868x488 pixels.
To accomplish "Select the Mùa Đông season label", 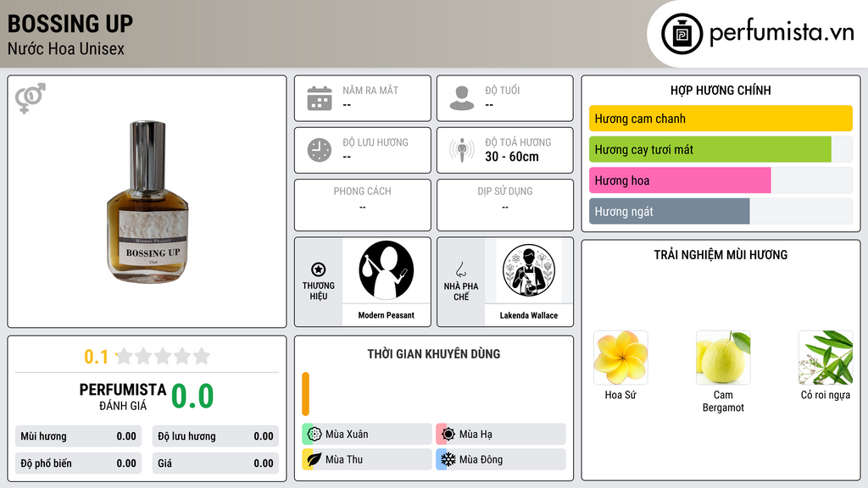I will (x=481, y=459).
